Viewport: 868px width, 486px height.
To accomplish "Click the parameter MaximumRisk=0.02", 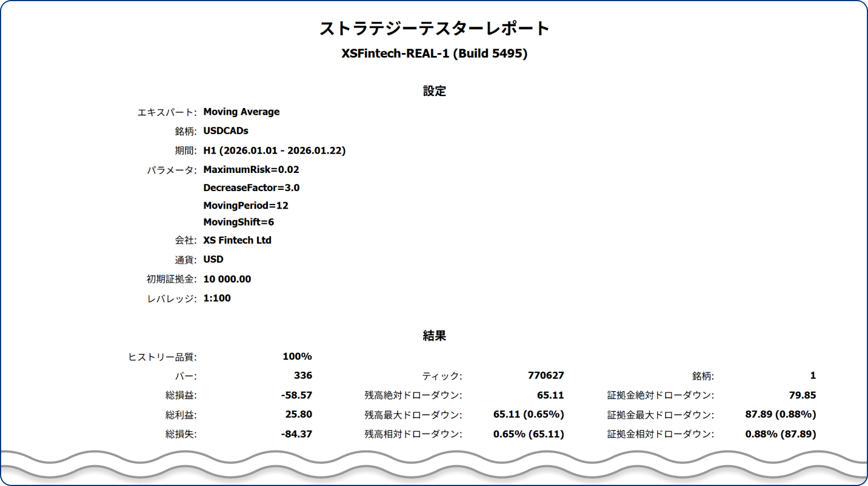I will pyautogui.click(x=251, y=170).
